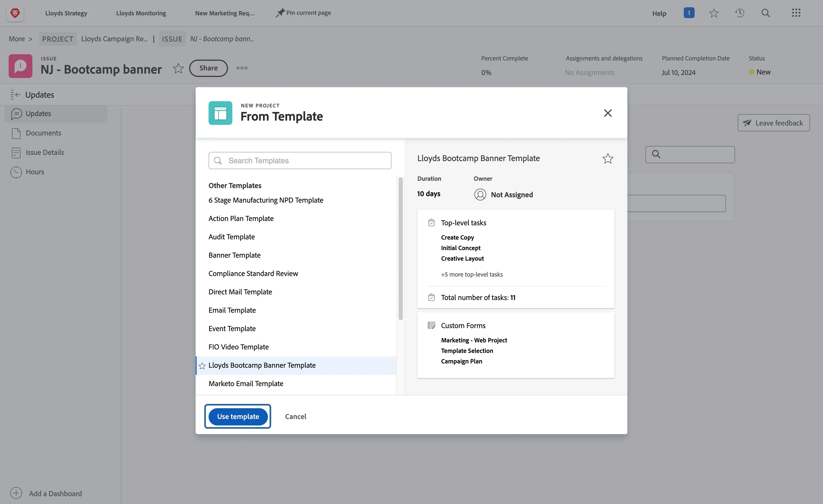This screenshot has height=504, width=823.
Task: Open the notifications badge showing 1
Action: click(689, 13)
